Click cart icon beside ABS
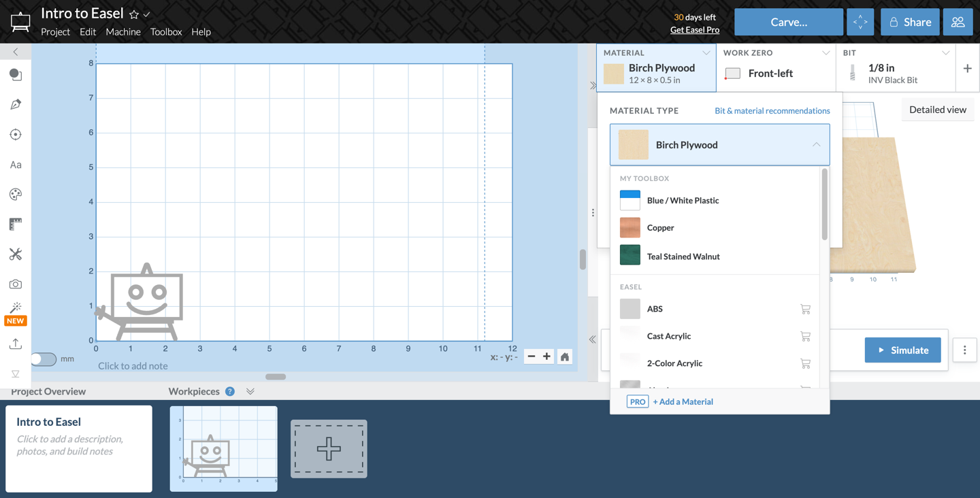Image resolution: width=980 pixels, height=498 pixels. 805,309
